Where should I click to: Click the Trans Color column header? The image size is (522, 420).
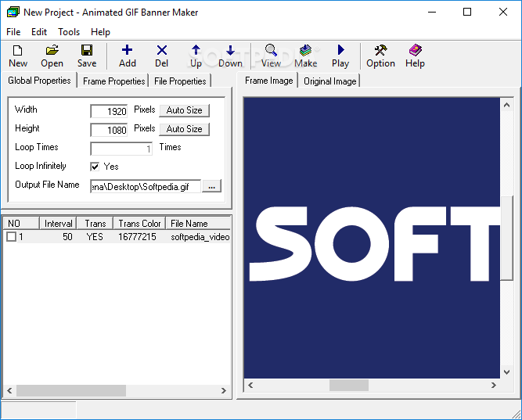pos(139,224)
